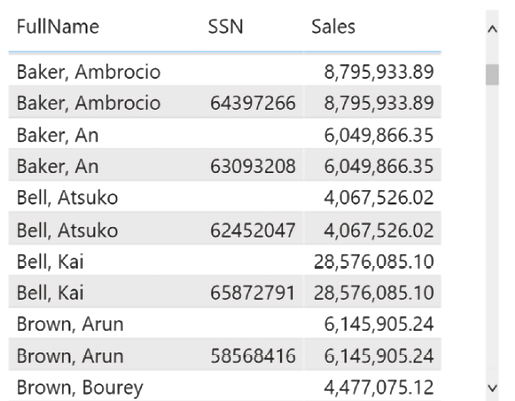Sort by FullName column header
The image size is (515, 401).
click(58, 27)
